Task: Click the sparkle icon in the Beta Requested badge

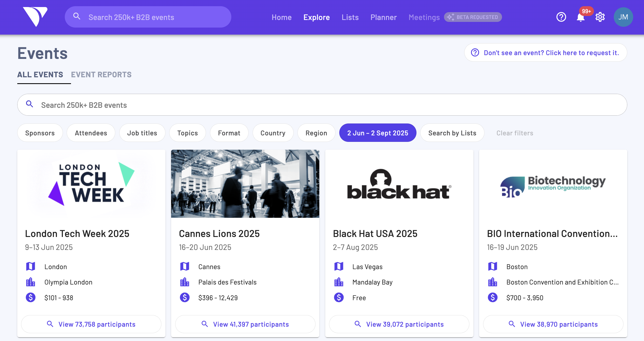Action: pyautogui.click(x=450, y=17)
